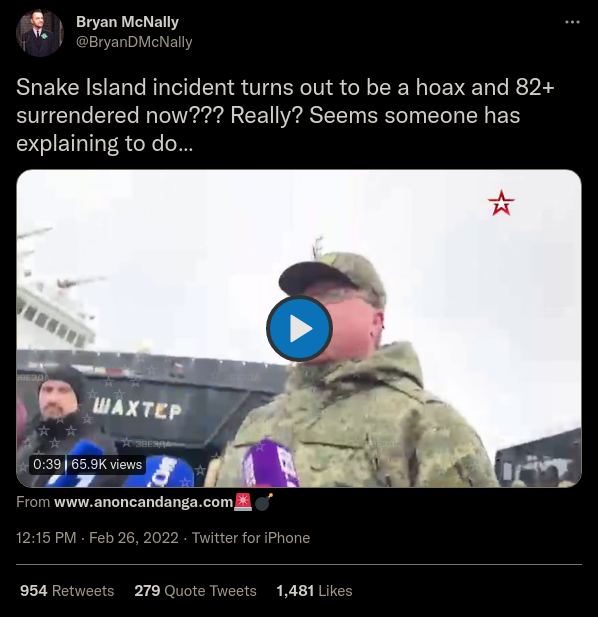Open the Twitter for iPhone link

pos(251,538)
